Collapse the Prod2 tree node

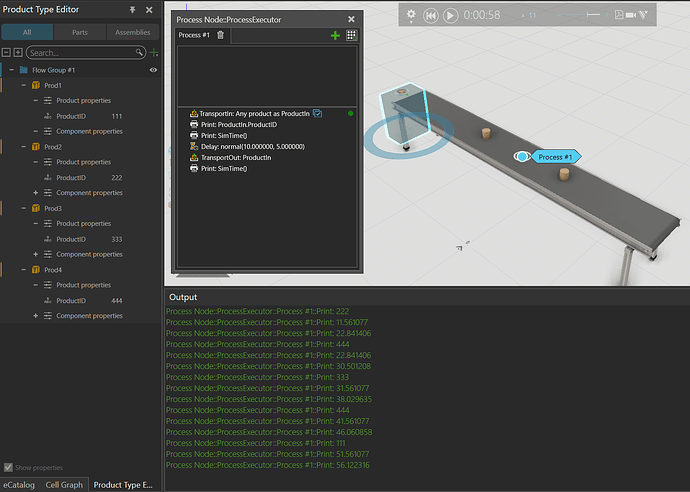(24, 147)
